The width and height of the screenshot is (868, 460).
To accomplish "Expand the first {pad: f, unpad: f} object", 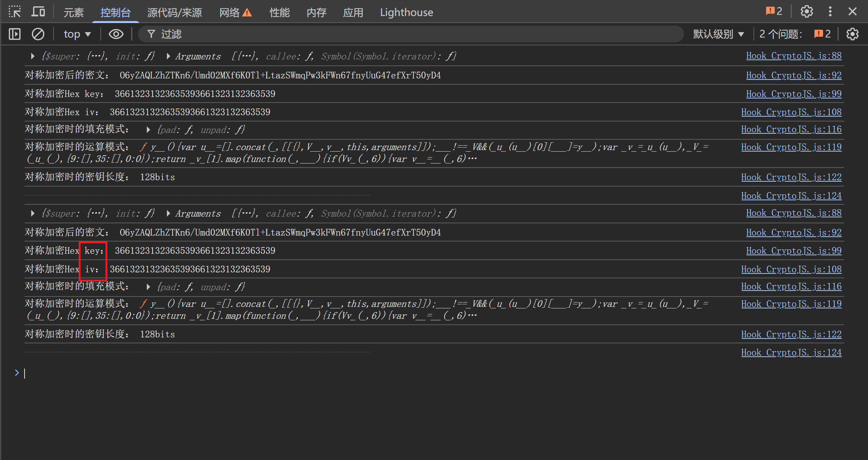I will click(148, 130).
